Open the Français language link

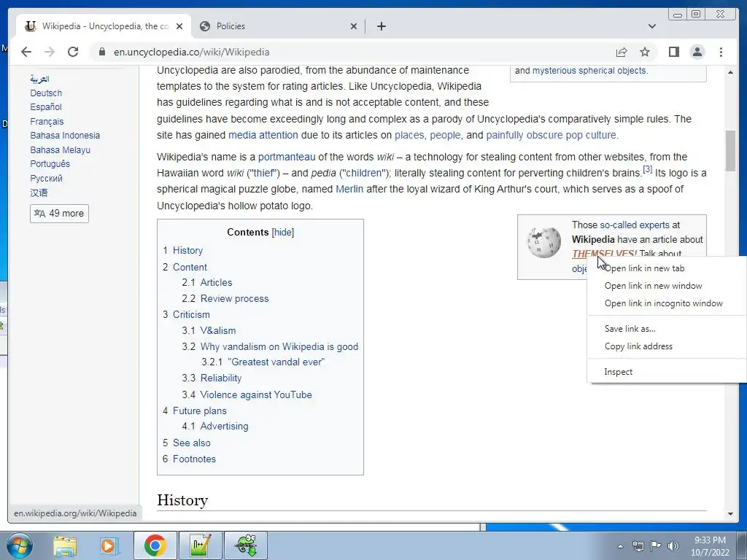(47, 122)
